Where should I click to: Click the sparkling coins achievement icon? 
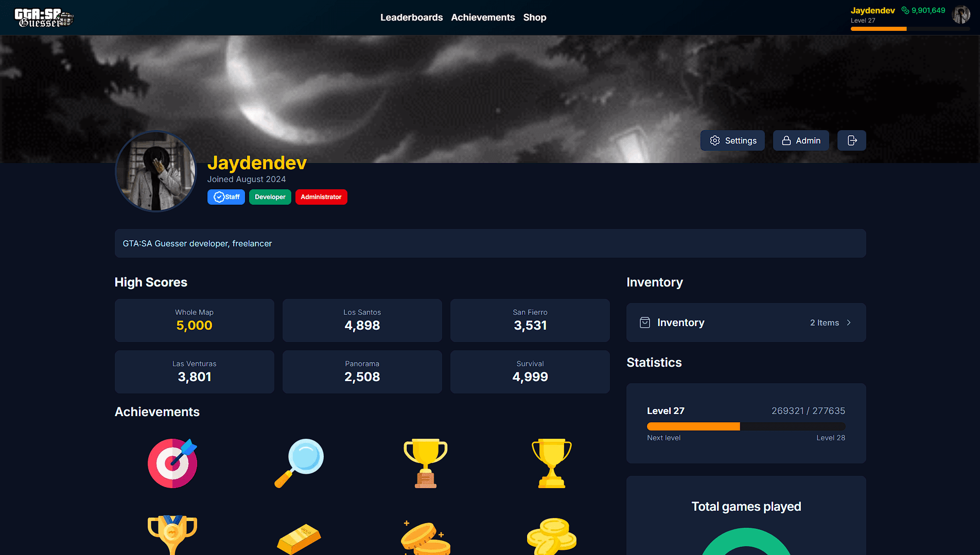coord(425,538)
